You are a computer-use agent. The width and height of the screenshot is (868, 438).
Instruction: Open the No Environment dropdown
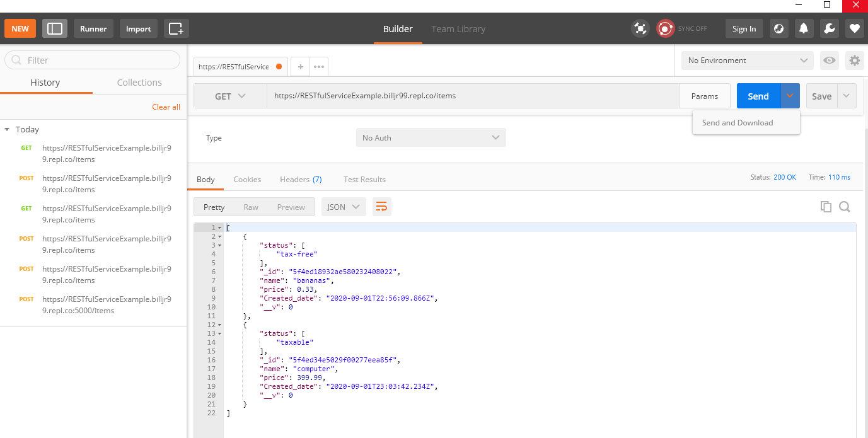[747, 61]
